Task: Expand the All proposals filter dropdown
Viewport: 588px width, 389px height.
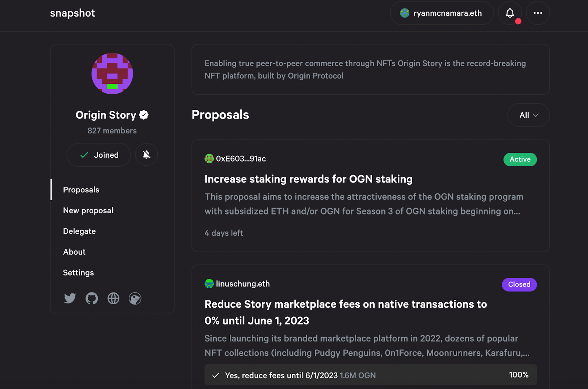Action: pos(528,115)
